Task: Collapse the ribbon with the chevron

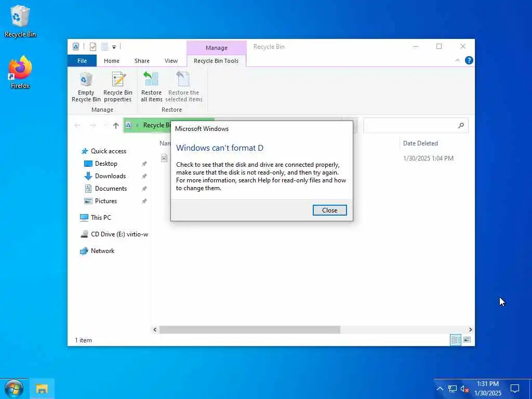Action: point(457,60)
